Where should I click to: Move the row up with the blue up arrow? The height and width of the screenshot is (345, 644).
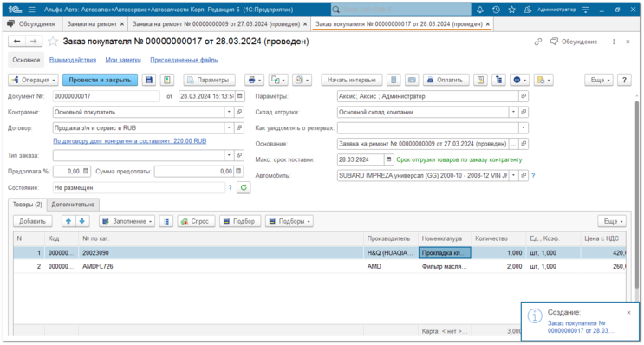(x=68, y=221)
